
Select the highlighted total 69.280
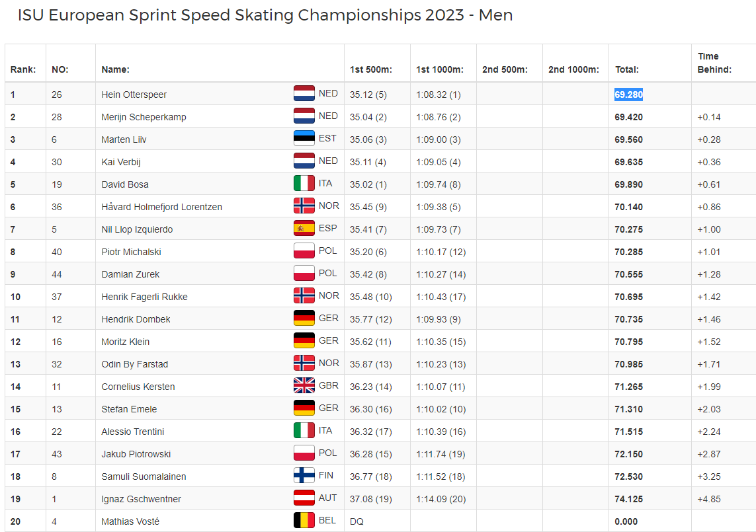tap(628, 95)
